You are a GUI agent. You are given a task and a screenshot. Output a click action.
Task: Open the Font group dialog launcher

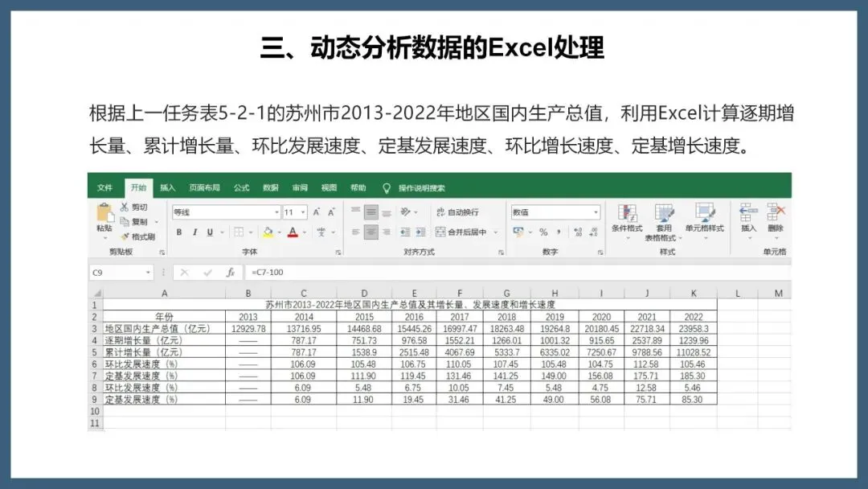pos(338,253)
